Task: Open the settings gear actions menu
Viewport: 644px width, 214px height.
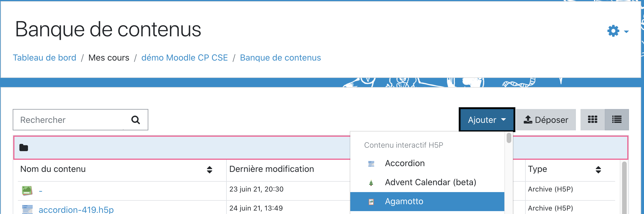Action: point(617,31)
